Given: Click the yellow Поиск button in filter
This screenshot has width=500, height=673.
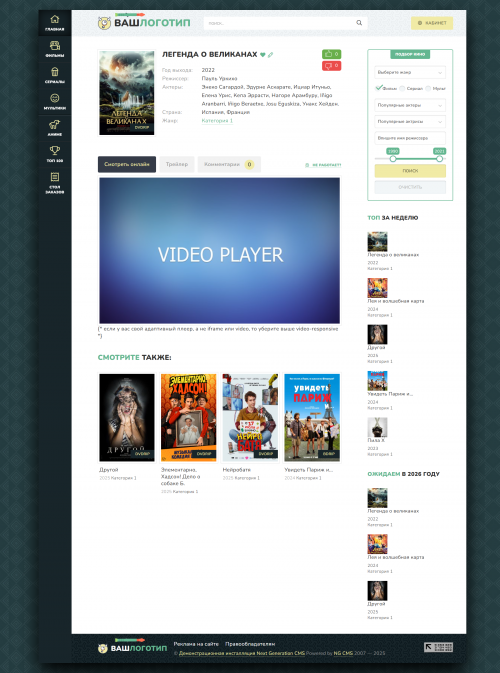Looking at the screenshot, I should tap(410, 171).
